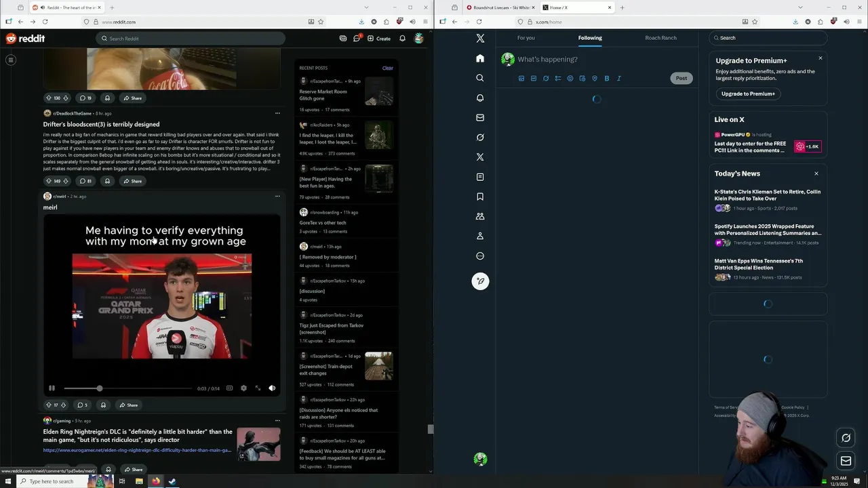
Task: Open r/DeadlockTheGame subreddit link
Action: pyautogui.click(x=72, y=113)
